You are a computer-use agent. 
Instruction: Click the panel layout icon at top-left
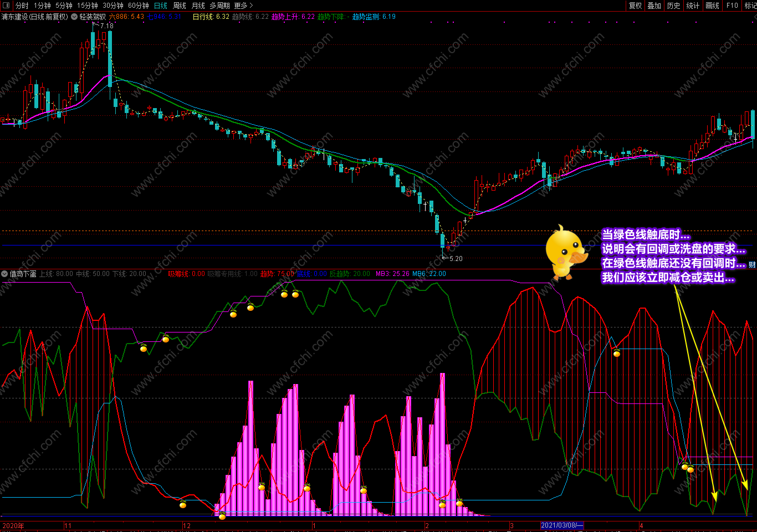(x=6, y=6)
